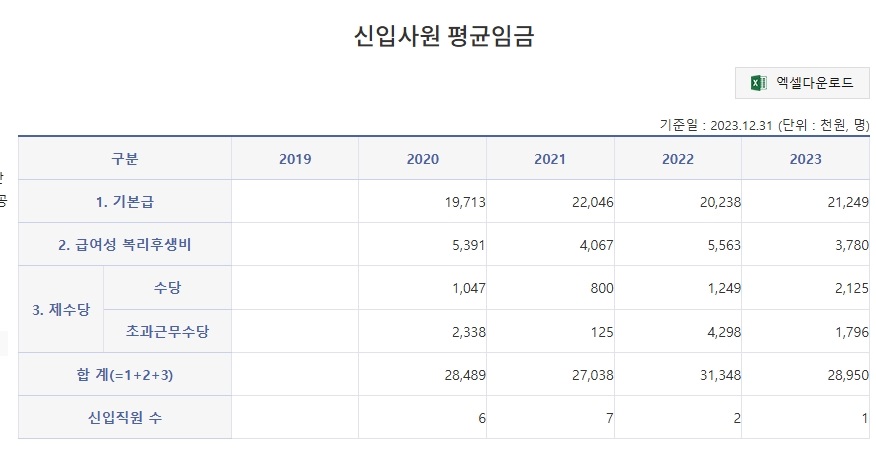876x450 pixels.
Task: Click the 2019 column header
Action: point(295,159)
